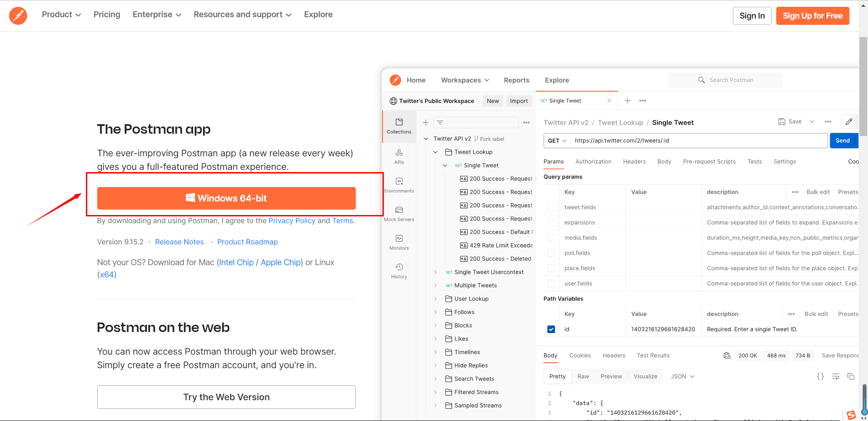Select the 429 Rate Limit Exceeded example
Viewport: 868px width, 421px height.
point(496,245)
